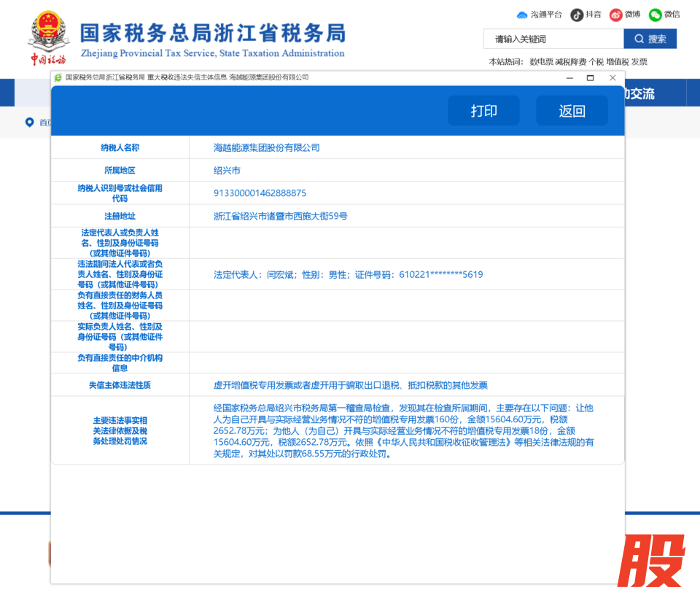Close the taxpayer information popup window
Screen dimensions: 700x601
[x=612, y=77]
